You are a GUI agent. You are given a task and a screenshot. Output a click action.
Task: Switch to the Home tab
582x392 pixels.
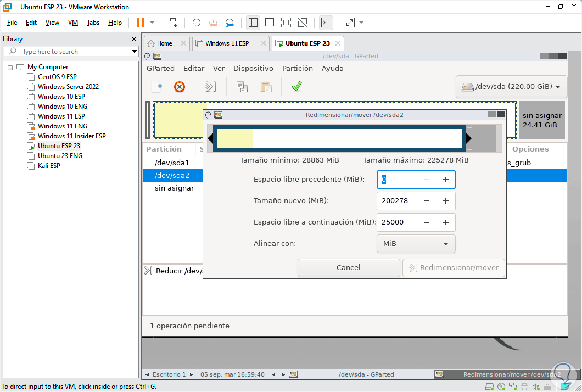pyautogui.click(x=164, y=43)
